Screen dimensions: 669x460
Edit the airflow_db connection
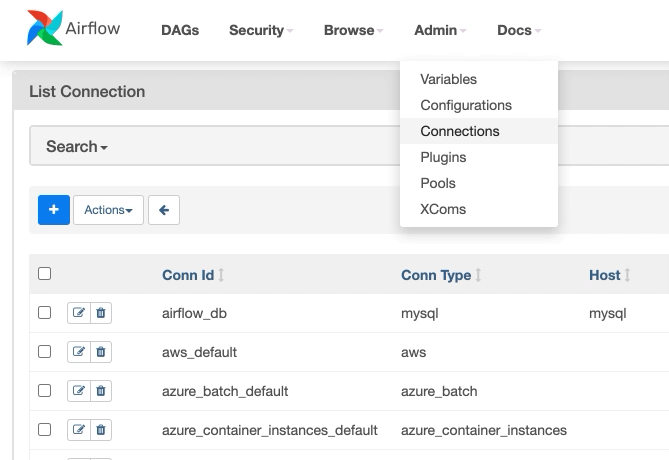pos(79,313)
